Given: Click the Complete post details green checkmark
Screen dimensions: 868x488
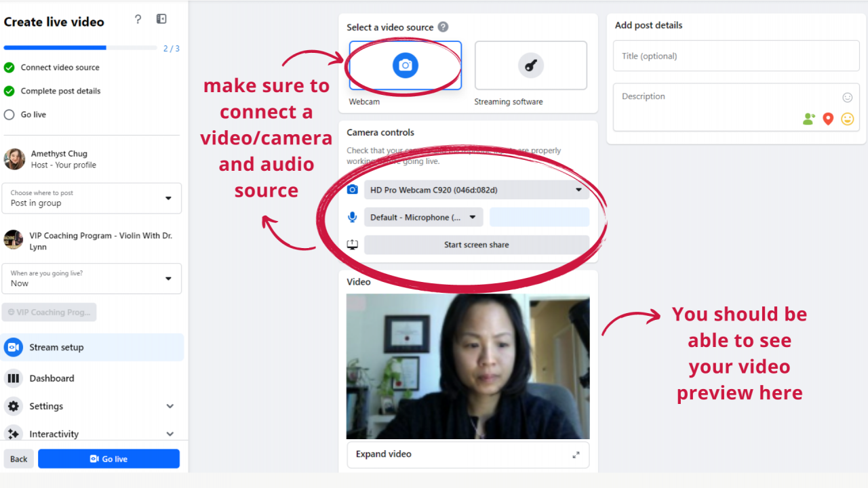Looking at the screenshot, I should click(x=9, y=91).
